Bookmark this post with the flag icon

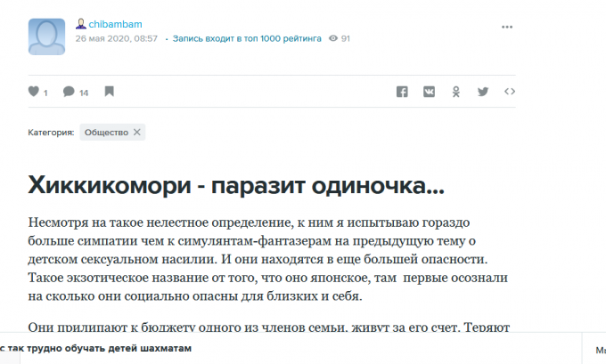(x=109, y=91)
